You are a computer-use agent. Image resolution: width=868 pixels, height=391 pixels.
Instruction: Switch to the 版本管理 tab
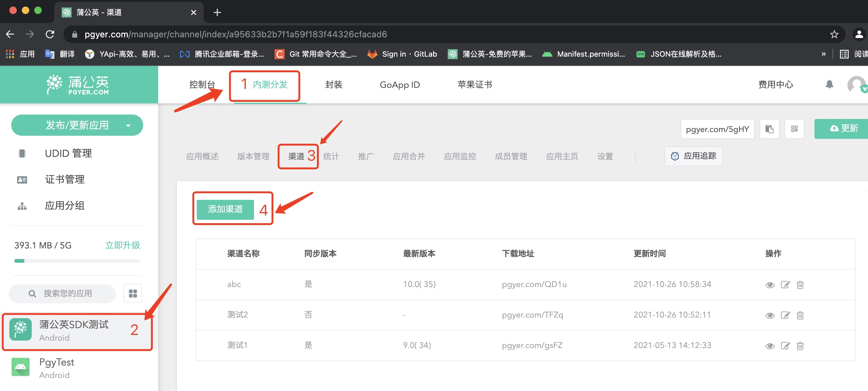coord(253,156)
